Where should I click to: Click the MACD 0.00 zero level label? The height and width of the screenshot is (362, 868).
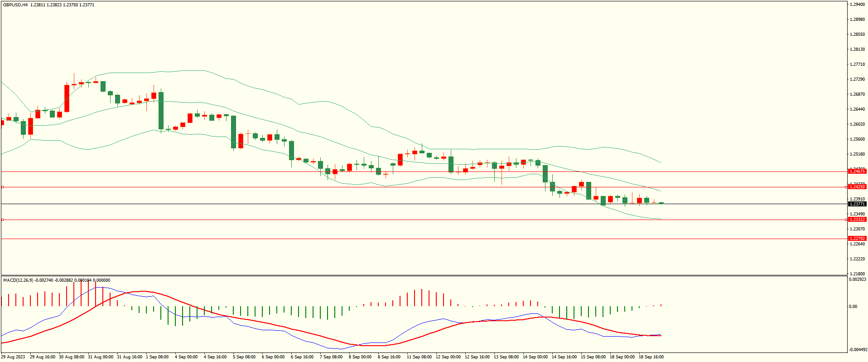[x=853, y=307]
